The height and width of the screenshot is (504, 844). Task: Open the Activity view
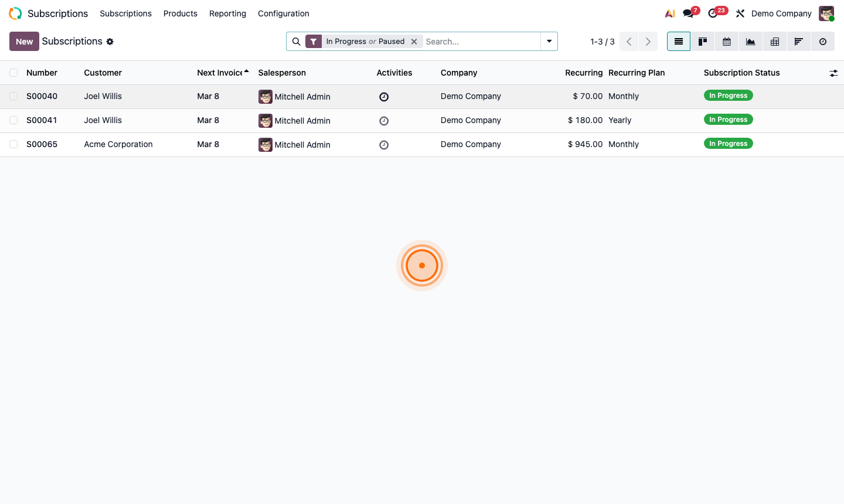click(823, 42)
